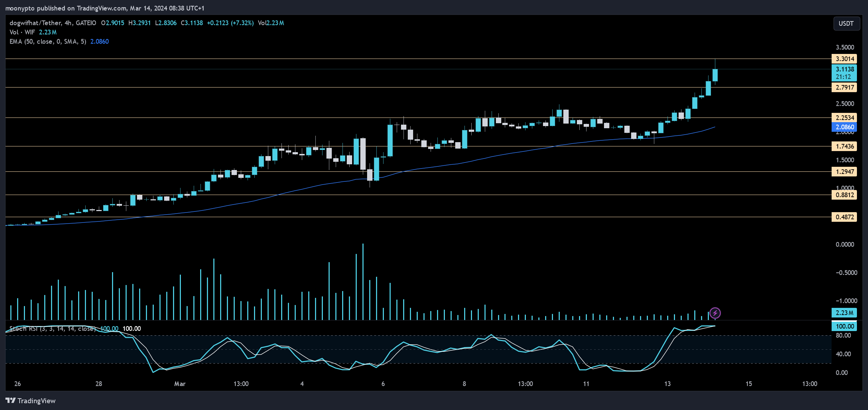868x410 pixels.
Task: Click the 3.3014 price level label
Action: [x=844, y=59]
